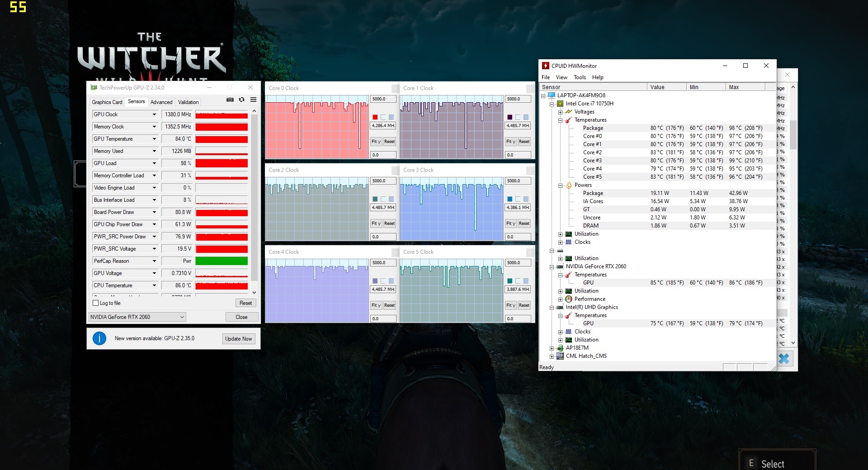This screenshot has width=868, height=470.
Task: Click the blue color swatch on Core 3 Clock
Action: [509, 199]
